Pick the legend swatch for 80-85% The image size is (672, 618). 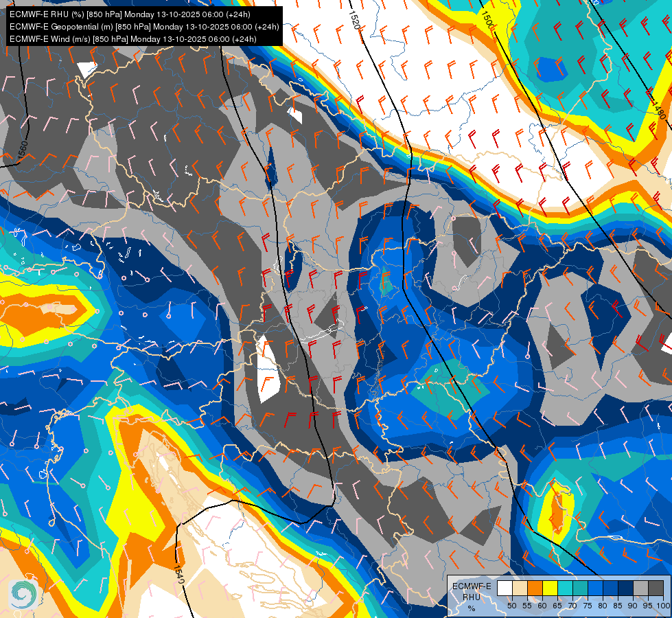(x=610, y=588)
